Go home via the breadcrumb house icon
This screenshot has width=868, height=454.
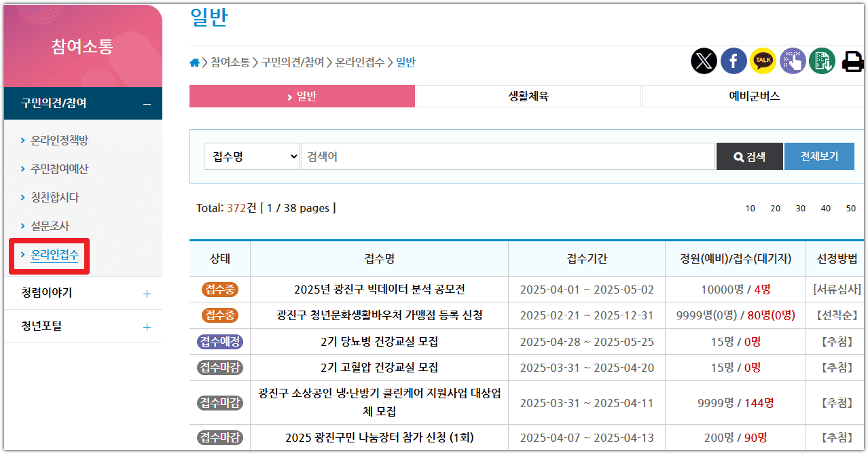pyautogui.click(x=194, y=62)
